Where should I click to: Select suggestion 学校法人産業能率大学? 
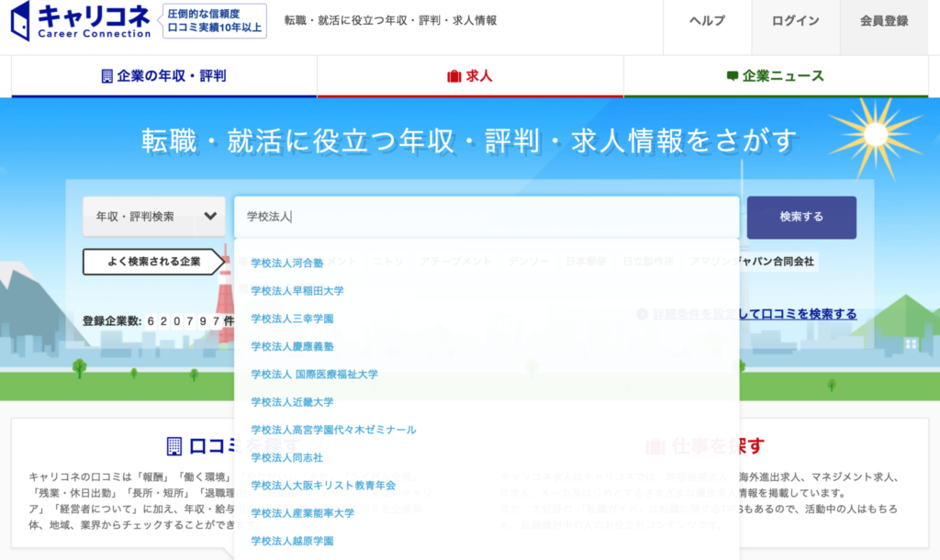pos(303,513)
